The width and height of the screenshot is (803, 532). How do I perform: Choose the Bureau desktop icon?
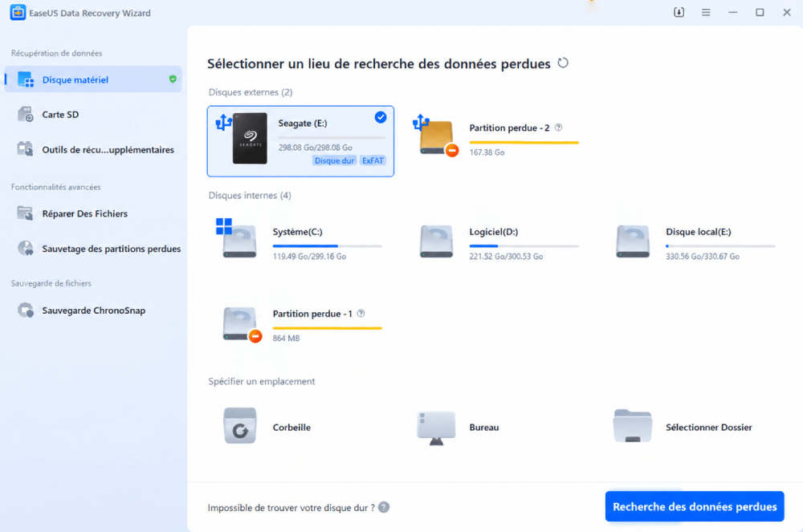point(436,428)
